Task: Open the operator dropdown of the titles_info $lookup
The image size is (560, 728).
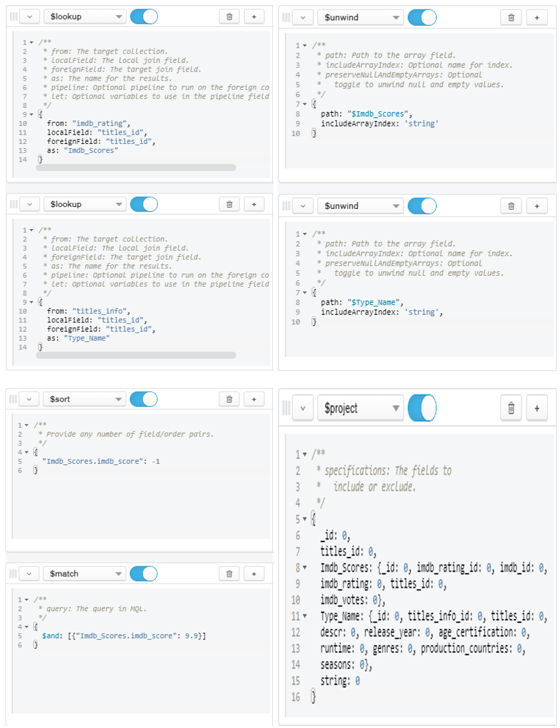Action: click(85, 204)
